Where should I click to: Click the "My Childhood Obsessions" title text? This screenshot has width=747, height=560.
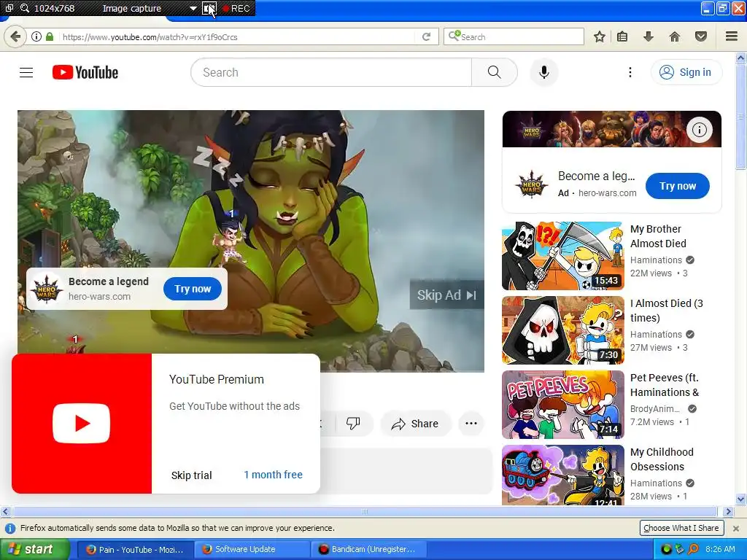click(662, 459)
